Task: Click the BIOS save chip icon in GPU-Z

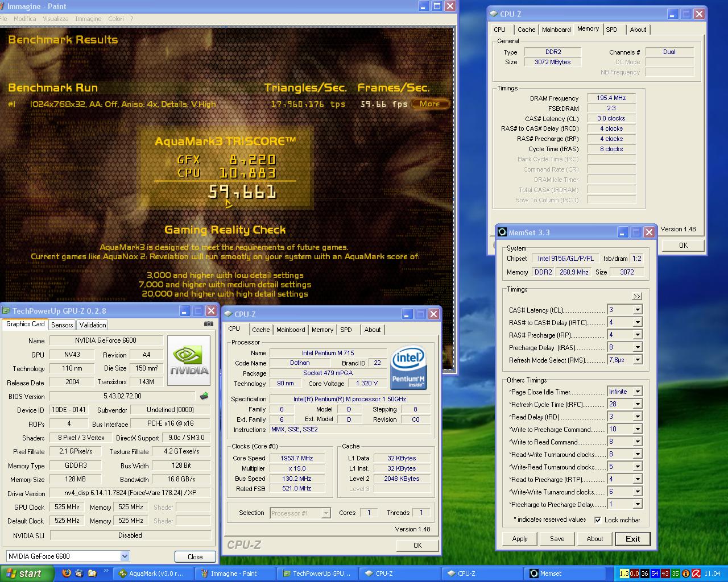Action: 204,396
